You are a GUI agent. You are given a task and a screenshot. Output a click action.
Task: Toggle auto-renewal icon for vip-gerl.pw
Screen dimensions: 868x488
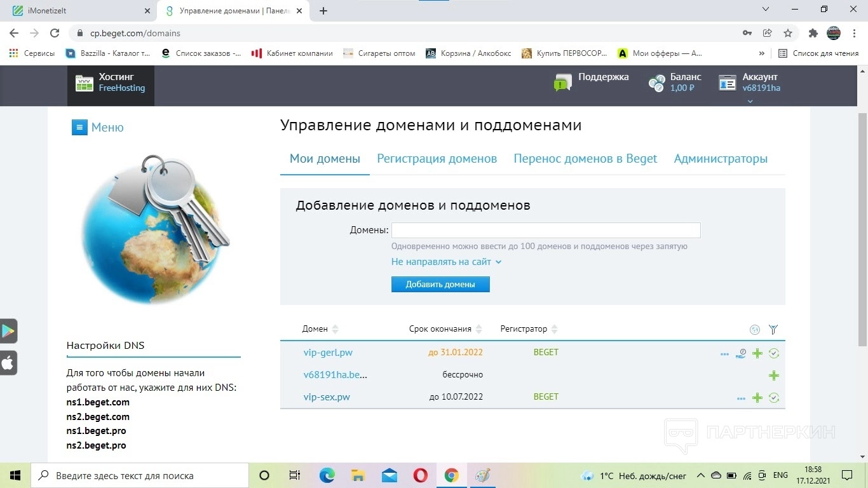click(773, 353)
